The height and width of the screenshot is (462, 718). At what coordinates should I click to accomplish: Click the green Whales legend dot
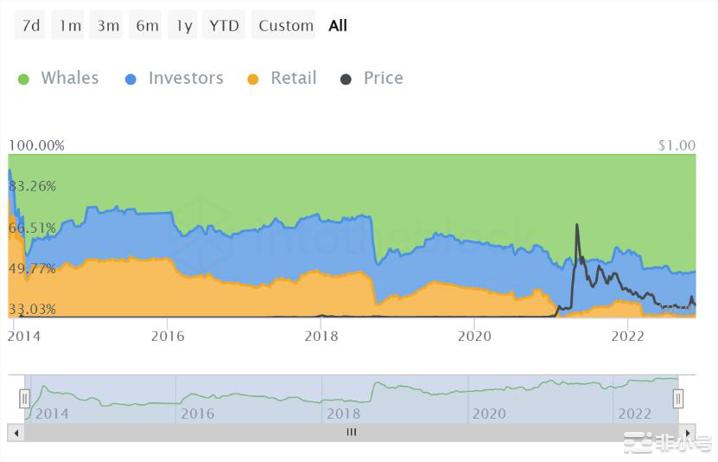[24, 78]
